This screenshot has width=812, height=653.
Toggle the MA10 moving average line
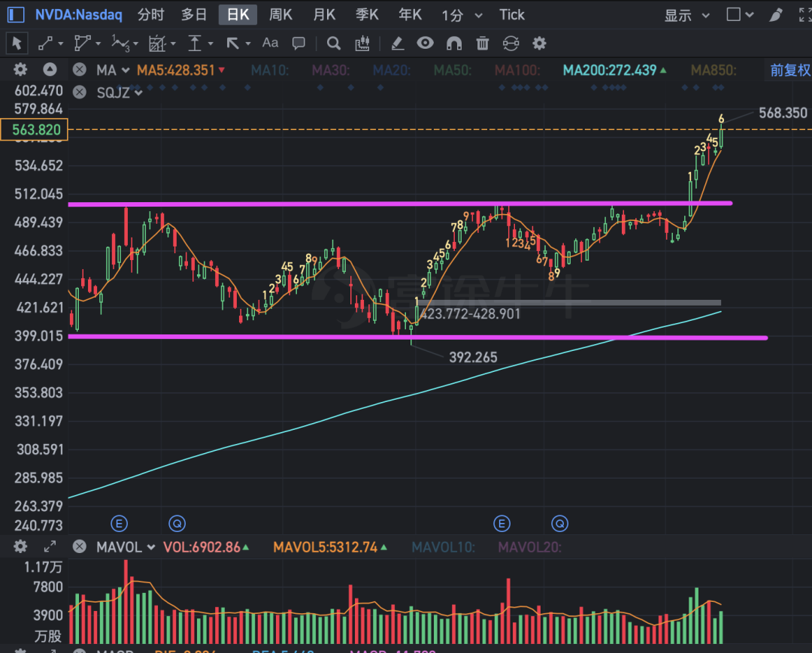(x=269, y=71)
